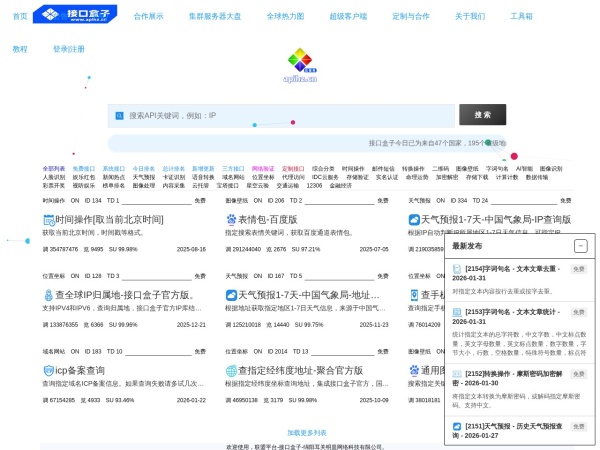Click the 加载更多列表 link
600x450 pixels.
(306, 433)
